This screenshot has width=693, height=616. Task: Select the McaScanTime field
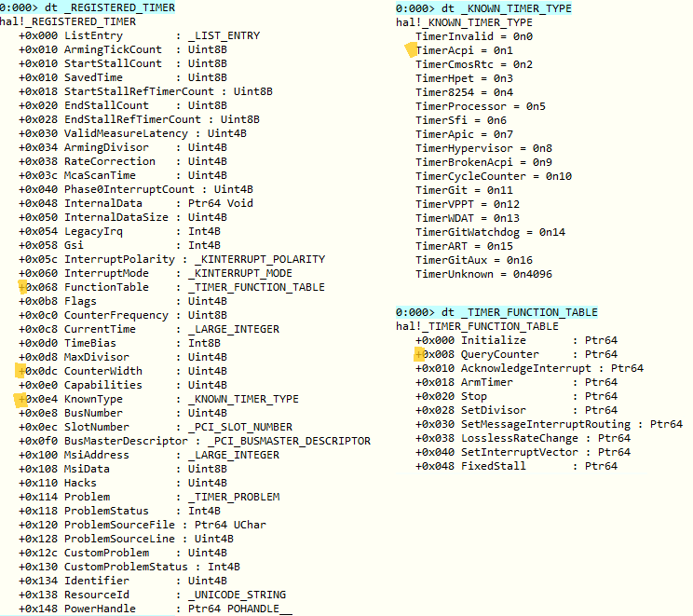(x=123, y=175)
